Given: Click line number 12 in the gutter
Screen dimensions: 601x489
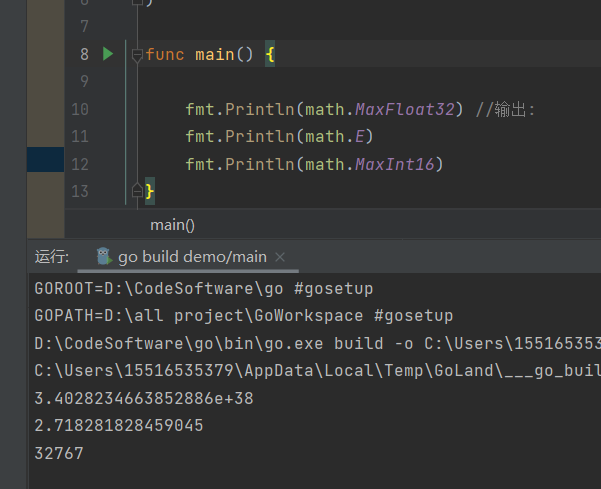Looking at the screenshot, I should pyautogui.click(x=80, y=164).
